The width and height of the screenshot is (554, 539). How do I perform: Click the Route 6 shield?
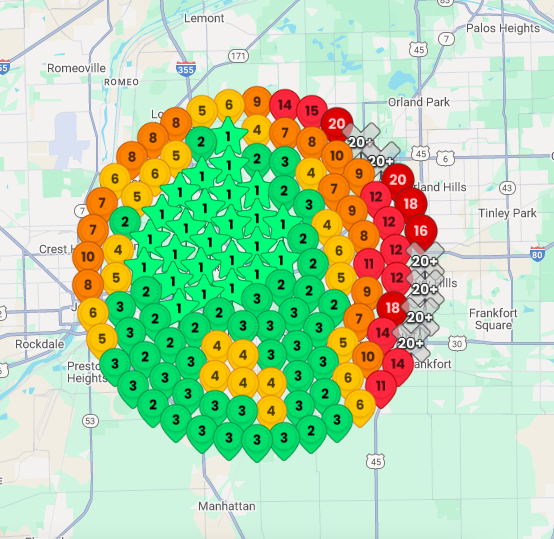pyautogui.click(x=445, y=158)
